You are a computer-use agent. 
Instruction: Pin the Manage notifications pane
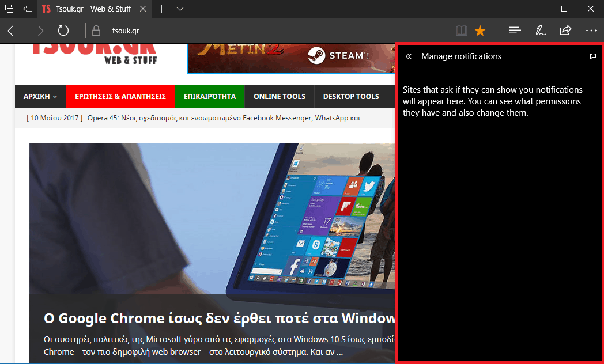[x=591, y=56]
